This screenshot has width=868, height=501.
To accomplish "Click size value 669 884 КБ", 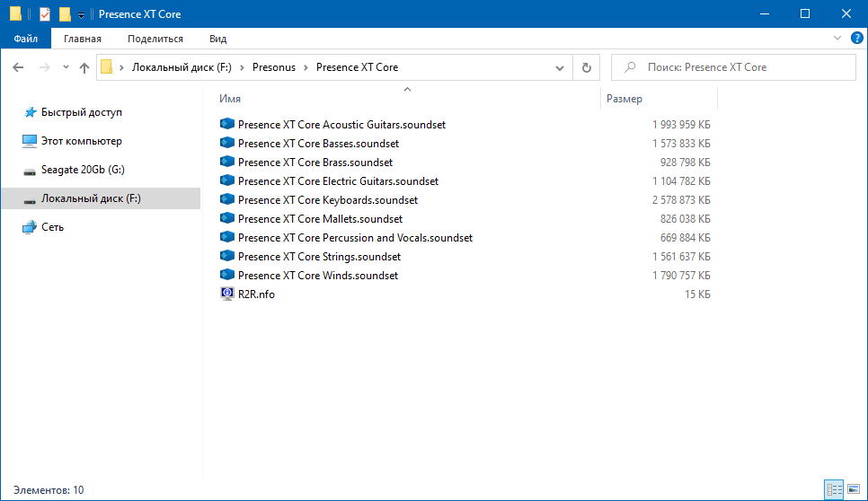I will 686,237.
